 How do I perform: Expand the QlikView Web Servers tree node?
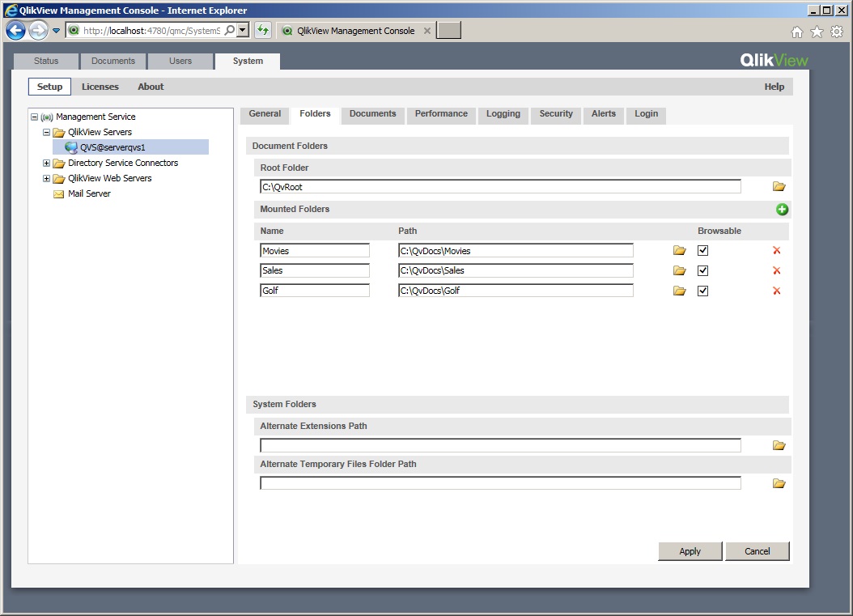point(46,178)
